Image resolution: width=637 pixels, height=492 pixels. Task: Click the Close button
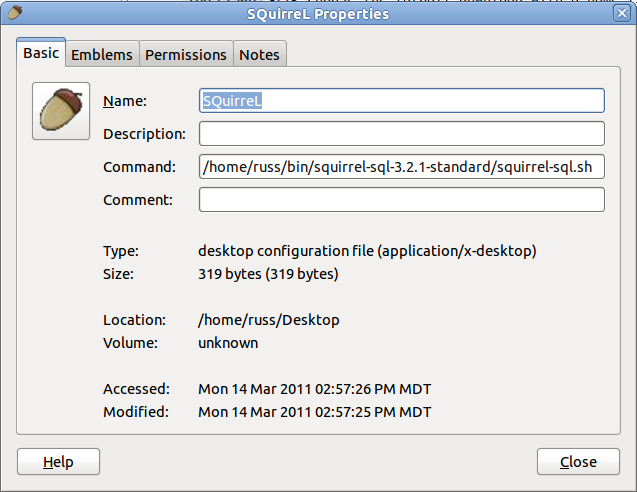pyautogui.click(x=578, y=462)
